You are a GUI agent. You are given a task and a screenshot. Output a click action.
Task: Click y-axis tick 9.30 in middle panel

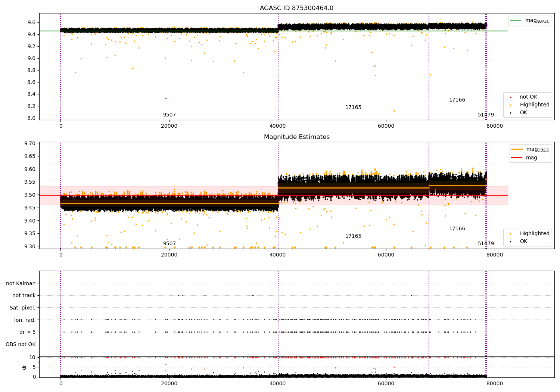coord(30,247)
